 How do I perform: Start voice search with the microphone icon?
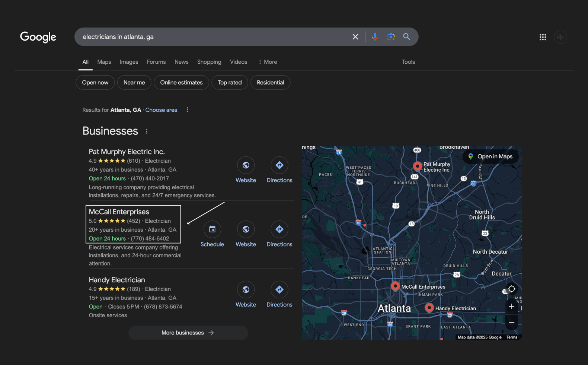coord(375,36)
